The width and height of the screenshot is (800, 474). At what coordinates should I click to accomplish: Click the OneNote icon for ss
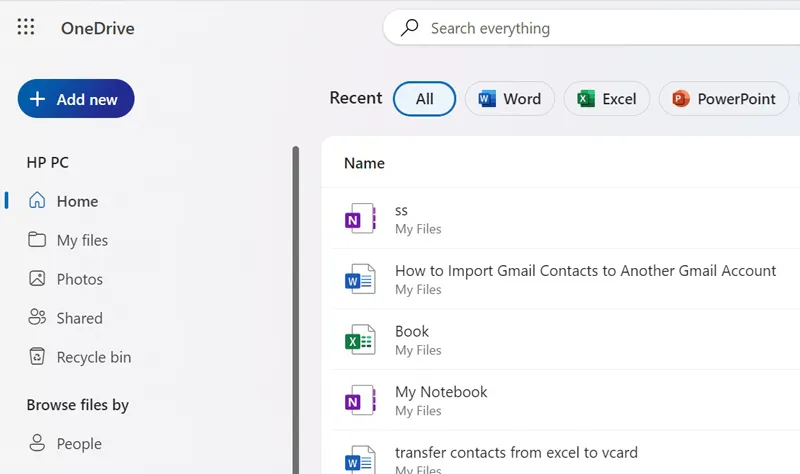360,218
